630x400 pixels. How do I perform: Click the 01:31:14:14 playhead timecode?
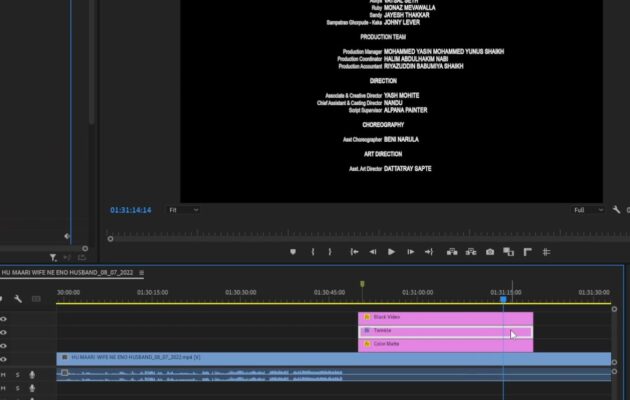130,210
